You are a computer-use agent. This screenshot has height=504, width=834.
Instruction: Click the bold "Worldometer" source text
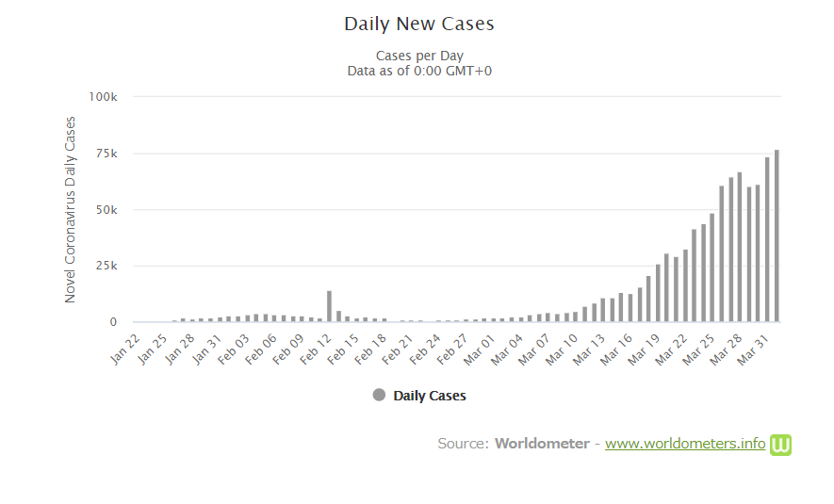coord(542,444)
